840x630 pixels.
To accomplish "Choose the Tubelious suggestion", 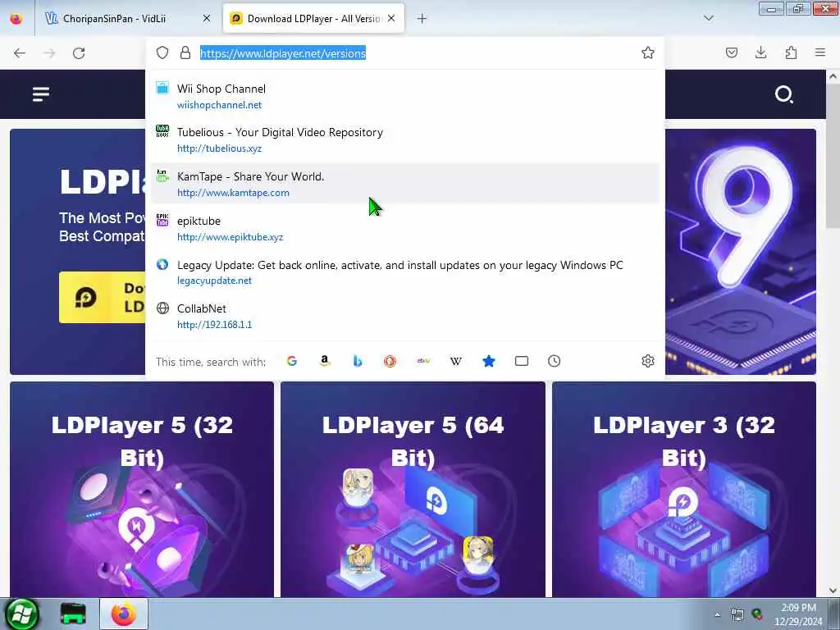I will coord(404,139).
